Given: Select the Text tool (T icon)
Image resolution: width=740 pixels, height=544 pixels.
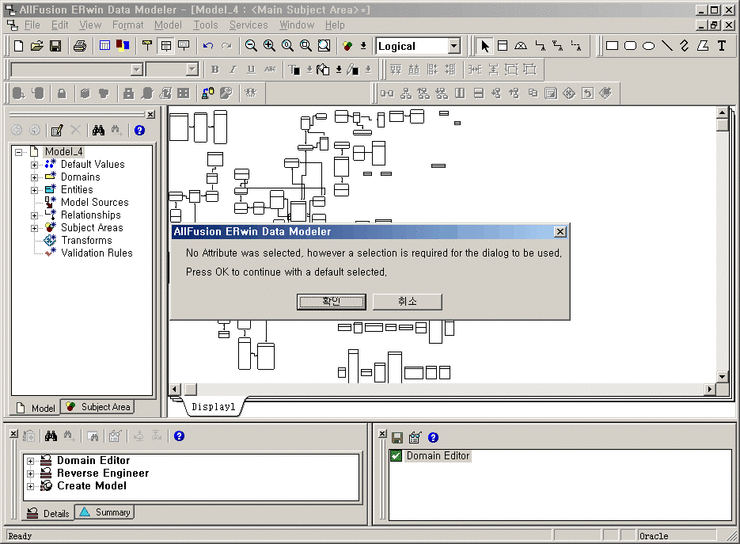Looking at the screenshot, I should [x=722, y=46].
